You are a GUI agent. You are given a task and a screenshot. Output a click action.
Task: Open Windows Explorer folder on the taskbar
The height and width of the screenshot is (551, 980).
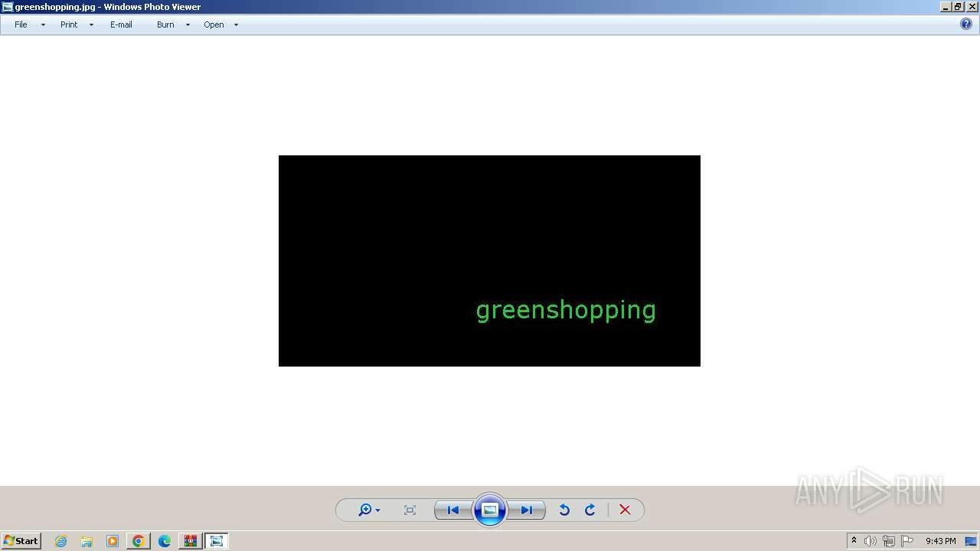87,541
